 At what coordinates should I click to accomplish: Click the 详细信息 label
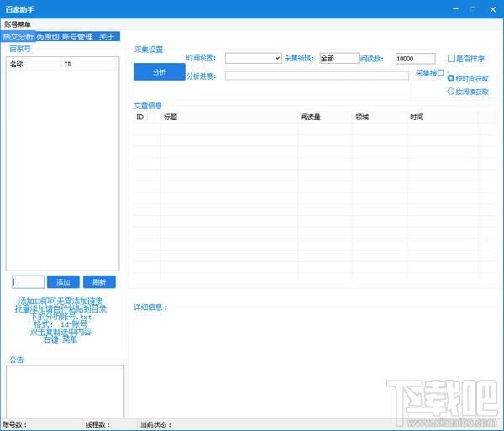tap(150, 307)
